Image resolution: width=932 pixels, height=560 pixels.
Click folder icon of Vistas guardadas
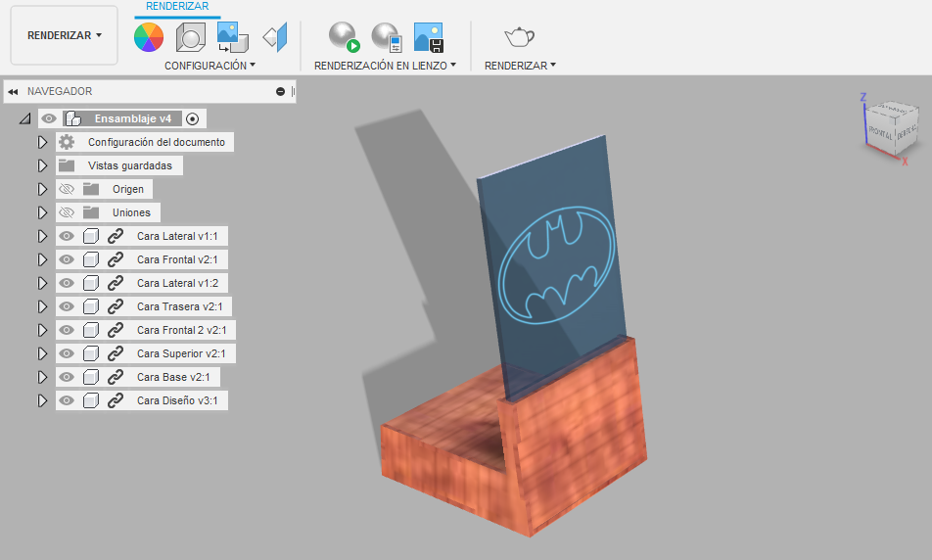coord(67,165)
